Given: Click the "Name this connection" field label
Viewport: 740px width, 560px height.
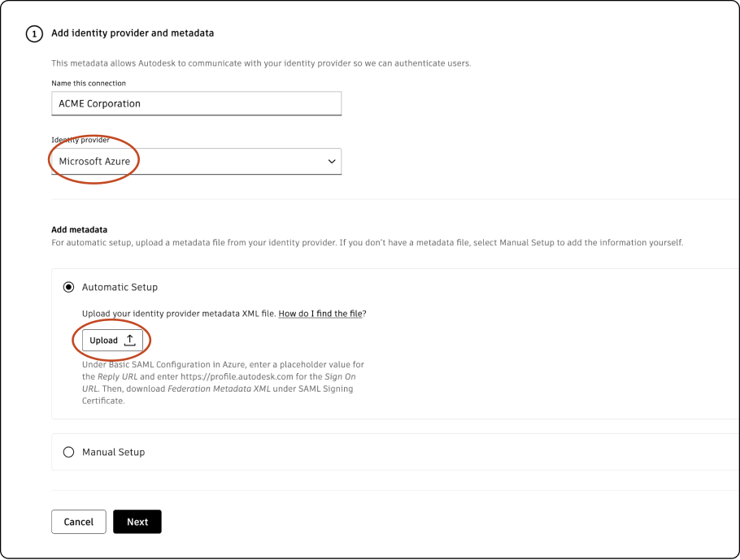Looking at the screenshot, I should point(89,84).
